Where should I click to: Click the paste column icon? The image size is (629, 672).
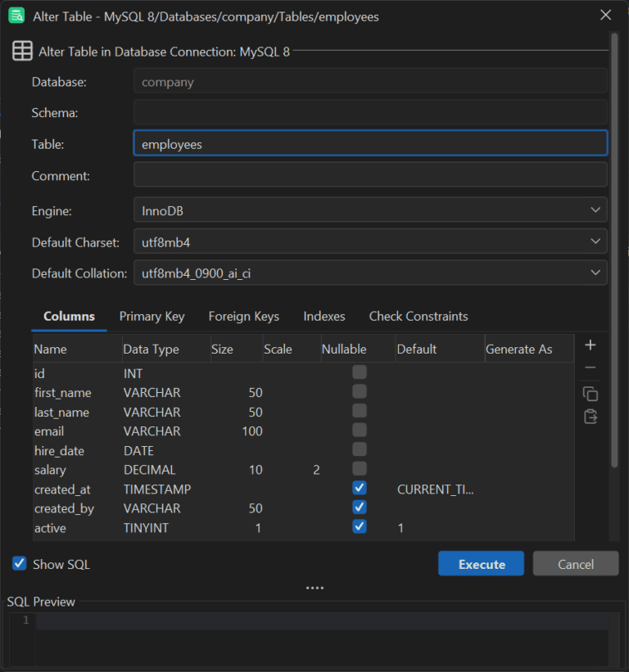(590, 416)
